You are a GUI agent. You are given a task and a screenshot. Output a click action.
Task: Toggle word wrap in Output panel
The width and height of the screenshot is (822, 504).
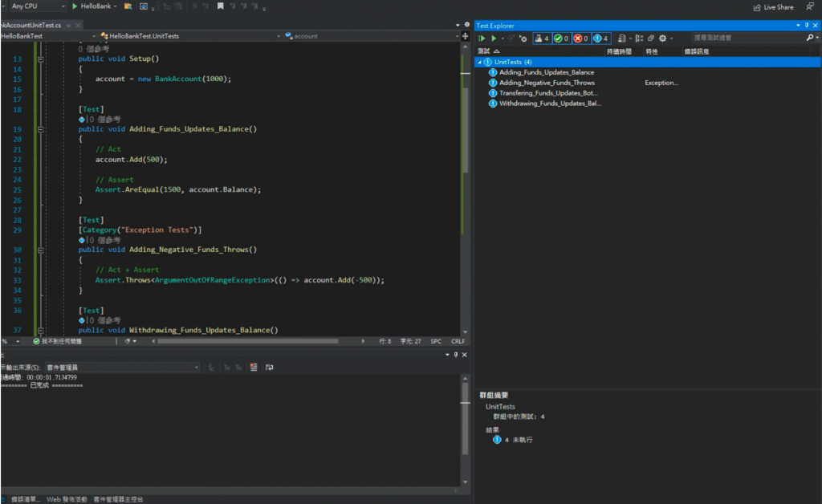pos(270,368)
